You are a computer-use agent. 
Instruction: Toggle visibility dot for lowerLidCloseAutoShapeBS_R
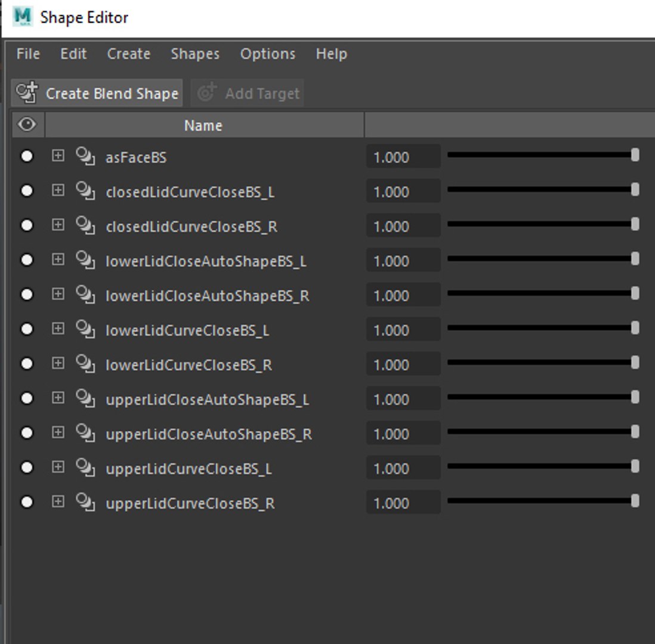[x=27, y=295]
